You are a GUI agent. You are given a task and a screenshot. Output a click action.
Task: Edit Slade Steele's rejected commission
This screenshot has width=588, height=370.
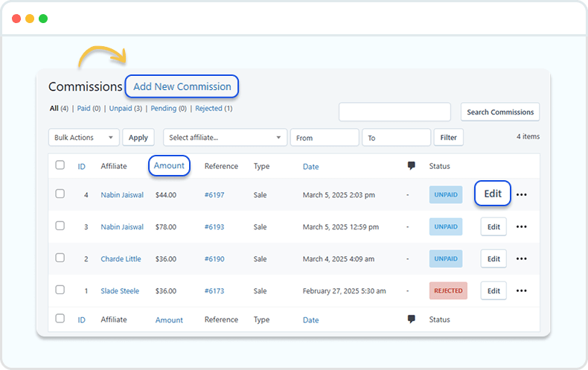(493, 290)
